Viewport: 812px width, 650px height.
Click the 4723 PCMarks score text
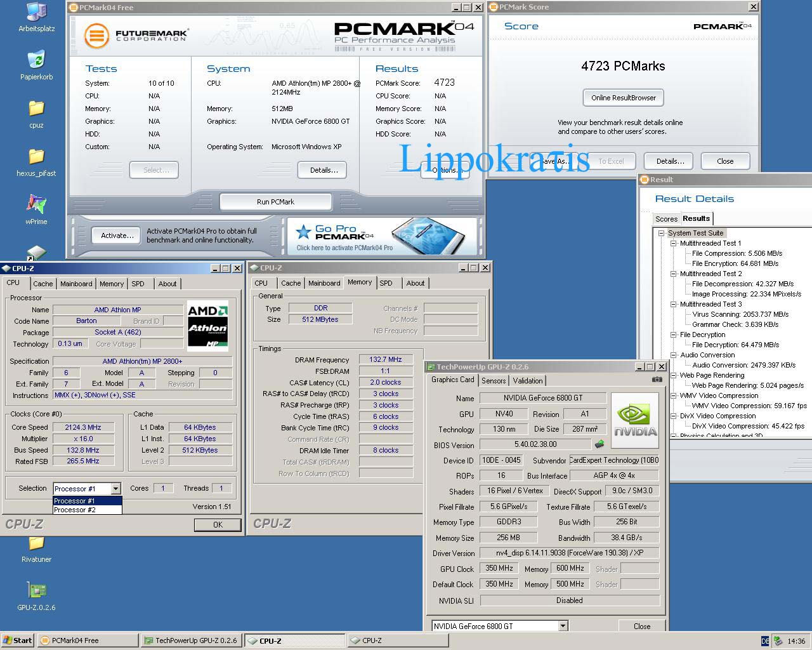click(623, 66)
